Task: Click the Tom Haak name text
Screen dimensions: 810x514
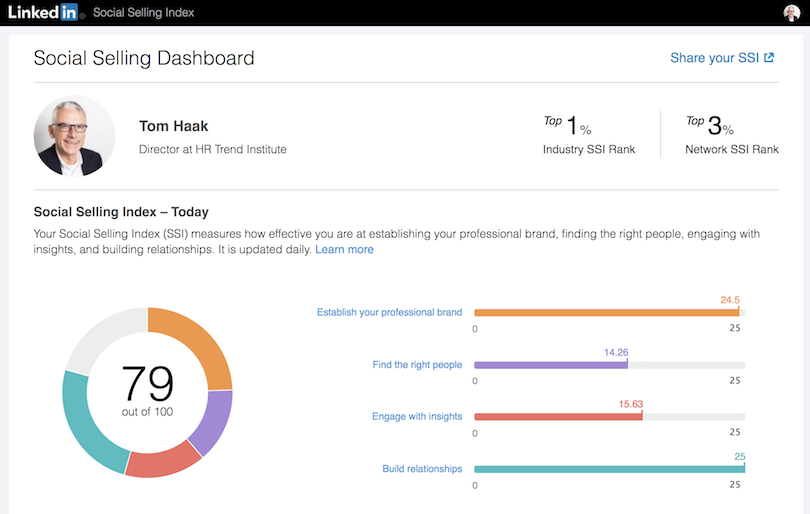Action: click(x=174, y=126)
